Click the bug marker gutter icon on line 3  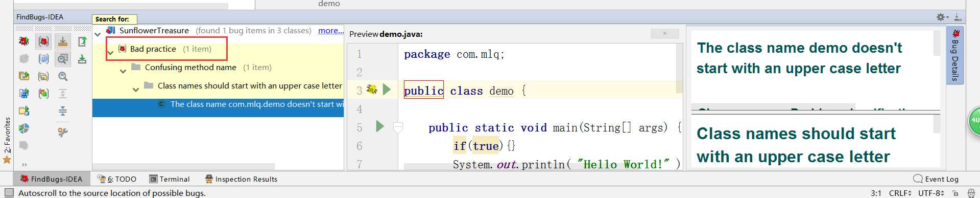coord(372,90)
